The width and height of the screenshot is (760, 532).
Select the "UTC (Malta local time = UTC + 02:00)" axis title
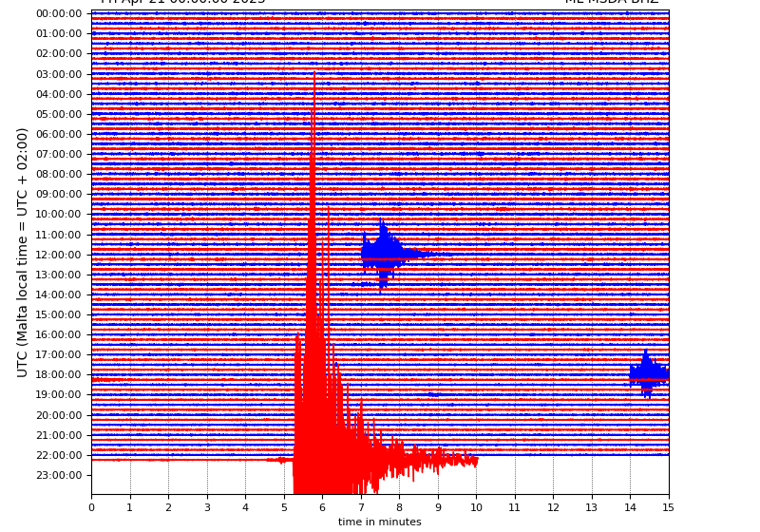pos(22,253)
